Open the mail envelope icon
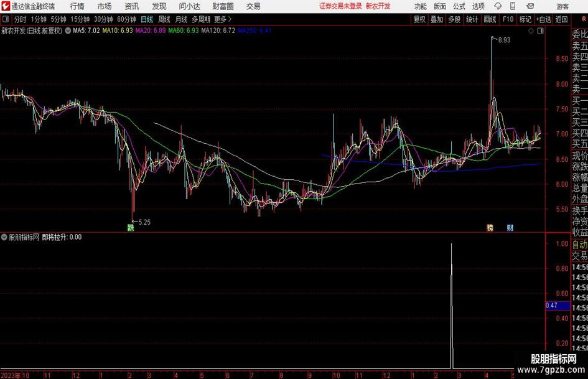The width and height of the screenshot is (588, 379). click(530, 6)
